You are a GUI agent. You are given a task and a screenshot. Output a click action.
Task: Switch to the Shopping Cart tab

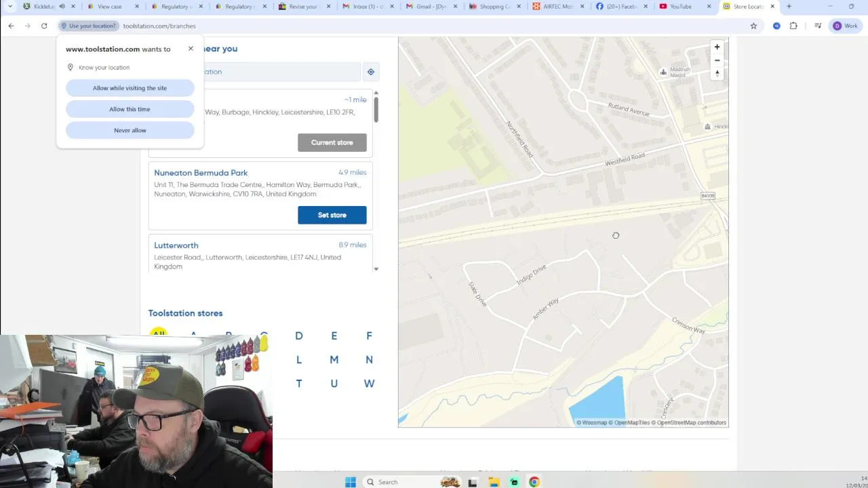pos(494,6)
